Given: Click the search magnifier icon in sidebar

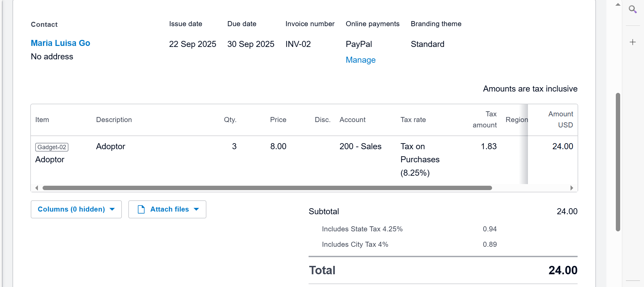Looking at the screenshot, I should pyautogui.click(x=633, y=9).
